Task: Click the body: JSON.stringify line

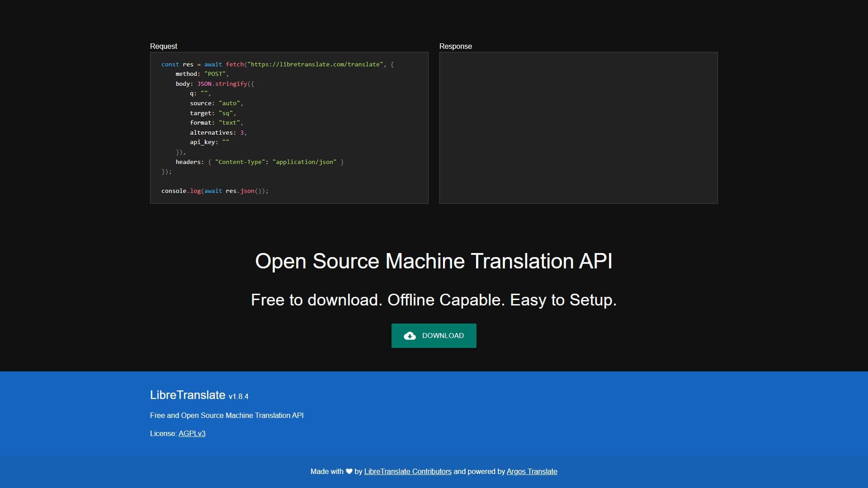Action: pyautogui.click(x=215, y=84)
